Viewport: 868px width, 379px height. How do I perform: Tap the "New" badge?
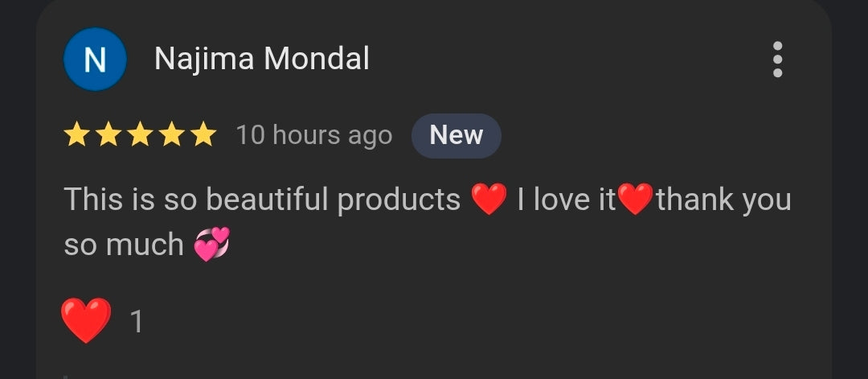pos(456,135)
